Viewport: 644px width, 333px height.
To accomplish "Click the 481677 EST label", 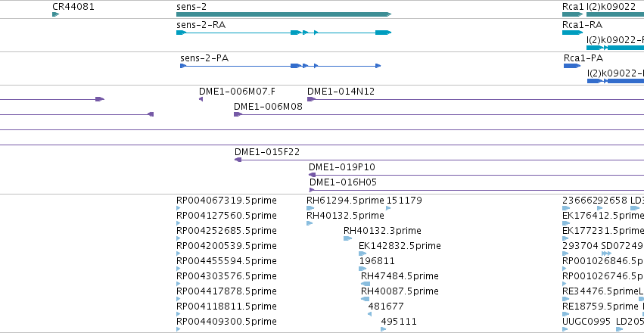I will click(386, 307).
